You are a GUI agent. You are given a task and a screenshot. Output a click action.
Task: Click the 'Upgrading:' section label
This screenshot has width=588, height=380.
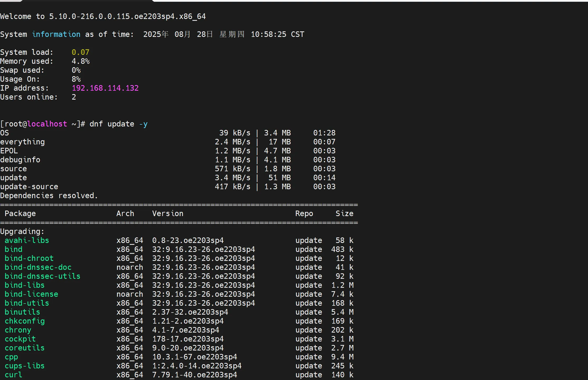point(22,232)
